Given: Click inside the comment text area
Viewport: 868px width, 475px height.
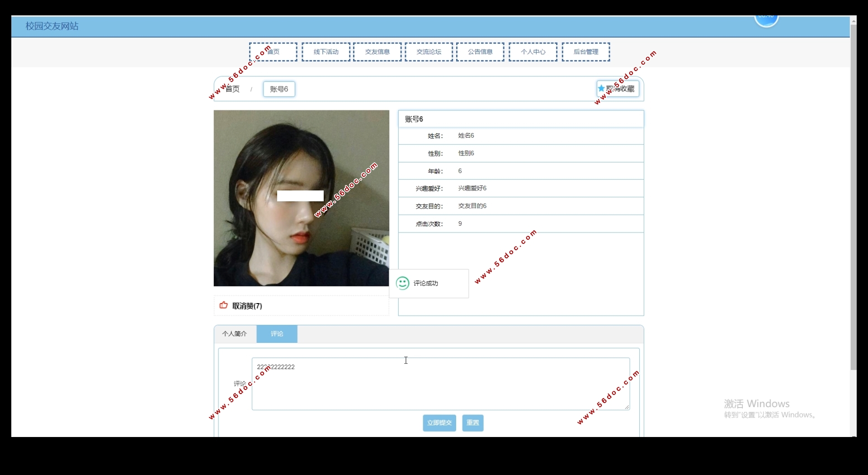Looking at the screenshot, I should (x=440, y=385).
